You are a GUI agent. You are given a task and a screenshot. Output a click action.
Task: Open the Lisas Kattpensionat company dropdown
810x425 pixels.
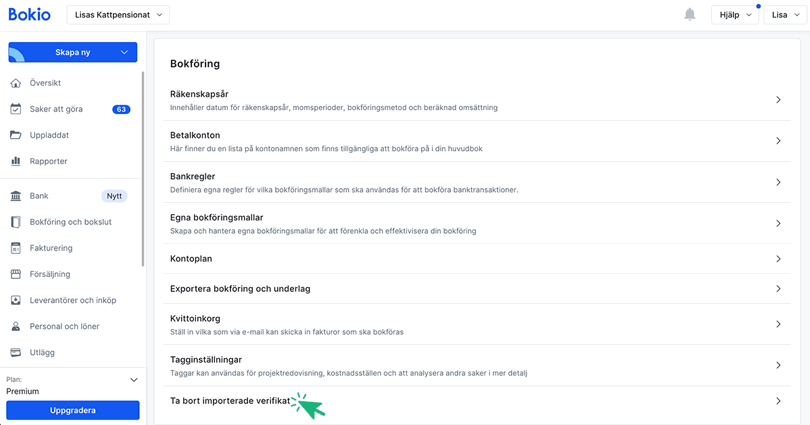coord(118,15)
